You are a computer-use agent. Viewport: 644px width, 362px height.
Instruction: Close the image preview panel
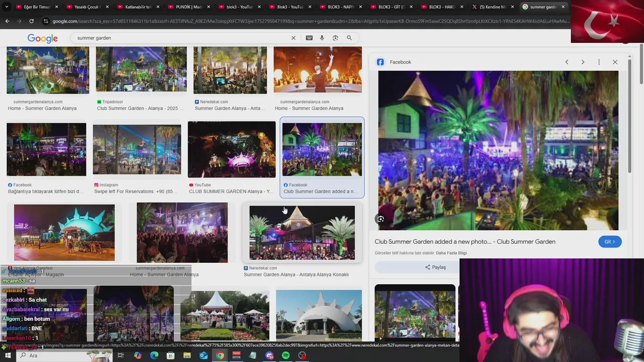point(615,62)
